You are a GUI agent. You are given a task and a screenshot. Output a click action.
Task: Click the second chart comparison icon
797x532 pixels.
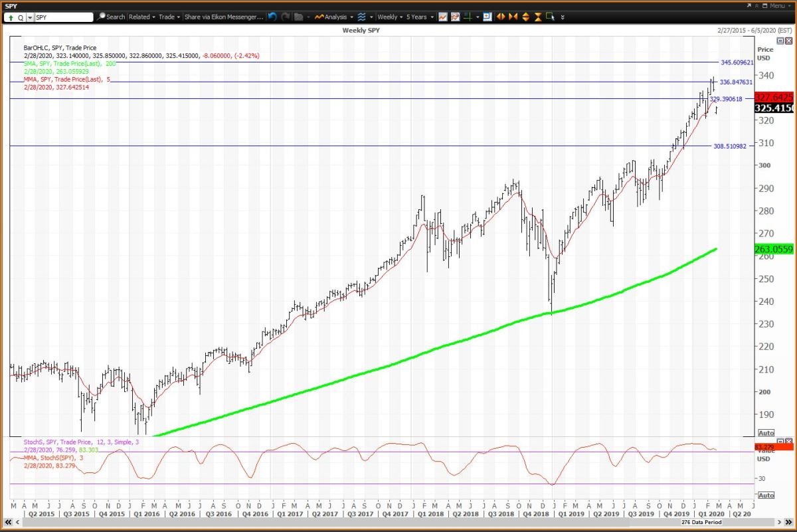coord(456,17)
